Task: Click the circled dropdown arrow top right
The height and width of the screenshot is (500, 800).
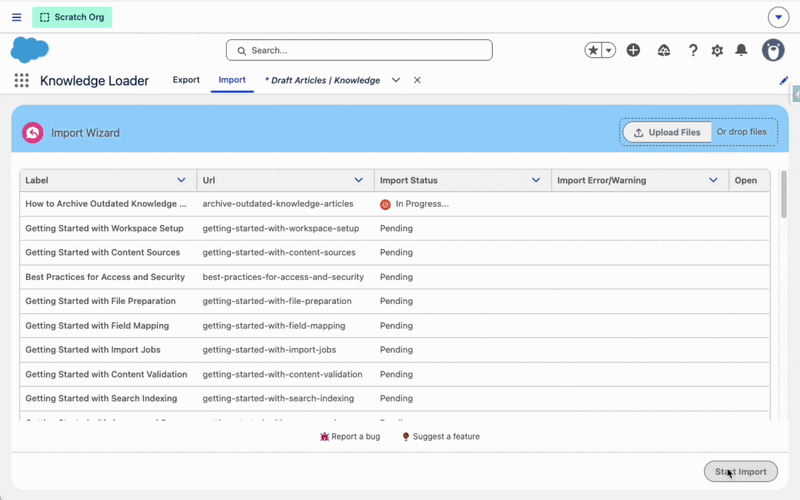Action: (x=778, y=17)
